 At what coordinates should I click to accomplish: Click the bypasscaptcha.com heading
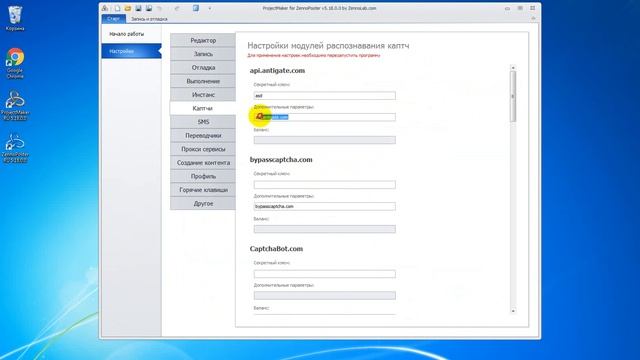(281, 160)
